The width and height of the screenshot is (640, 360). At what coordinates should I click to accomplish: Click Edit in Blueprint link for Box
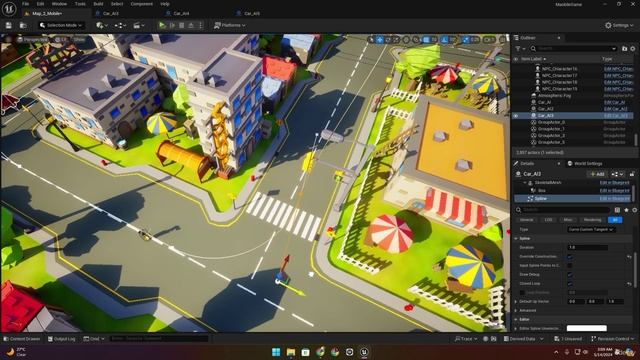click(x=615, y=191)
